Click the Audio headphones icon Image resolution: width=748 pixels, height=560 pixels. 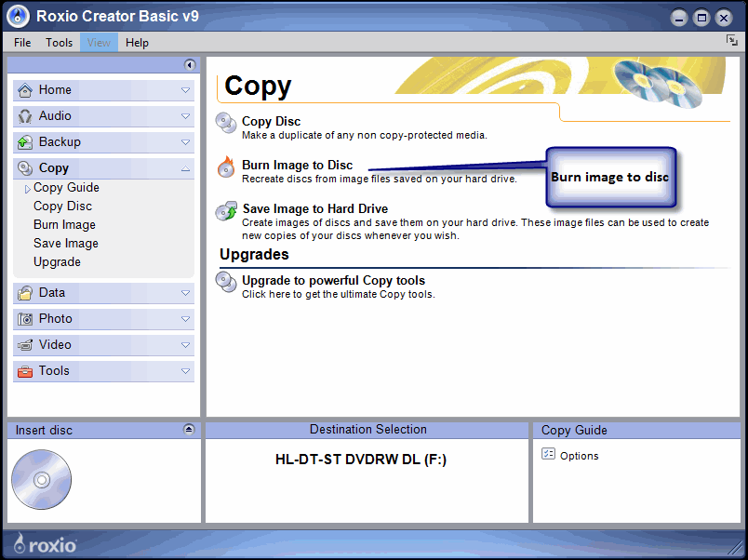click(x=25, y=116)
